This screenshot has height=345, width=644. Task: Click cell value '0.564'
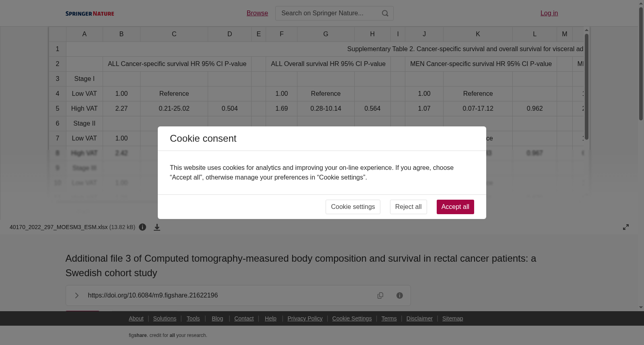coord(372,109)
